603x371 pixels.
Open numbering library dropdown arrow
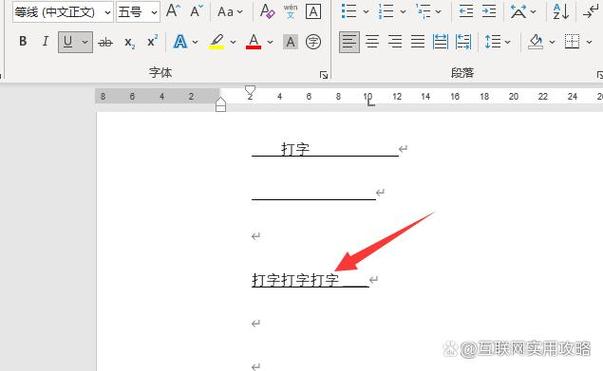coord(403,12)
